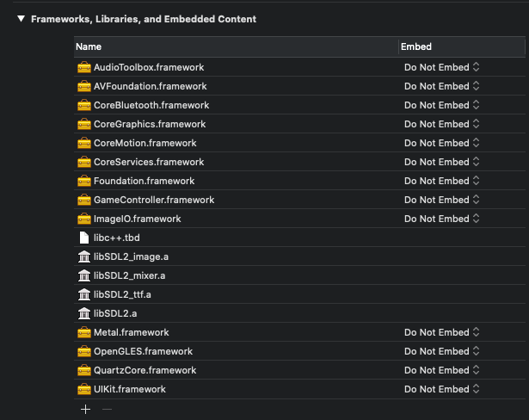
Task: Select the CoreBluetooth.framework name text
Action: point(151,105)
